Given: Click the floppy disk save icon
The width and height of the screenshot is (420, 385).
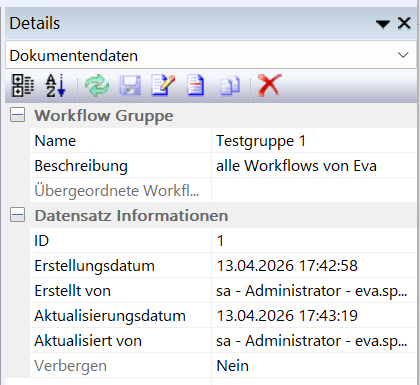Looking at the screenshot, I should (x=130, y=86).
